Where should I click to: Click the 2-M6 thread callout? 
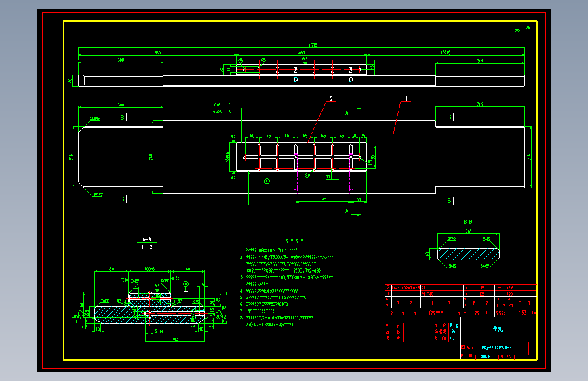pos(159,332)
